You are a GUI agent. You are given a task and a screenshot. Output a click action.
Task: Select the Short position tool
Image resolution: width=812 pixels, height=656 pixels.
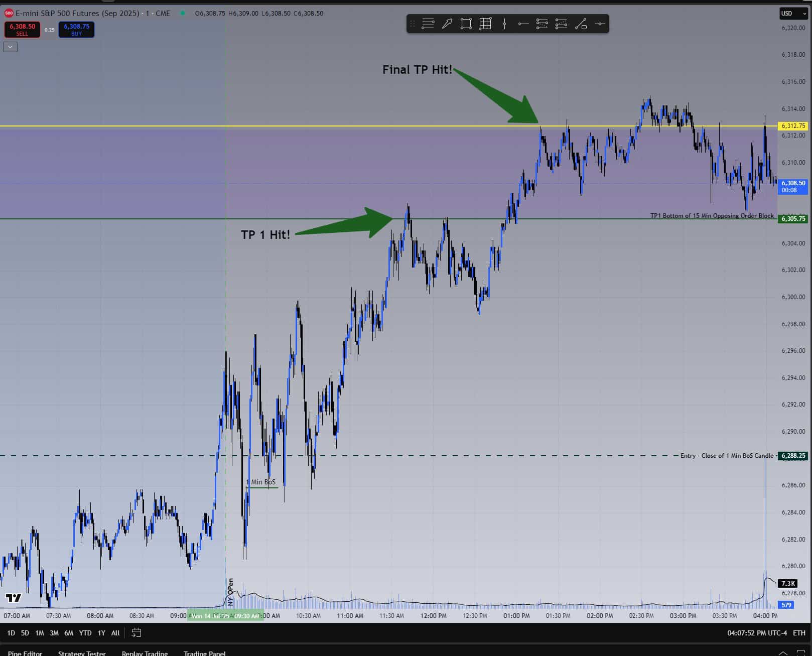561,24
